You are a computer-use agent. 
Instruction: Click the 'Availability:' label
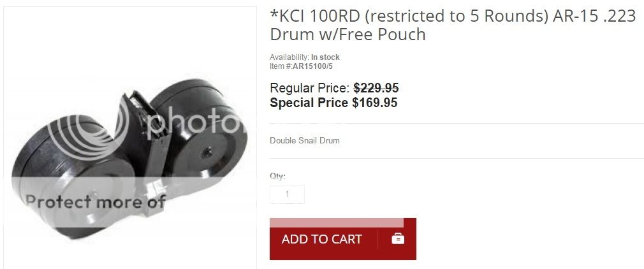pyautogui.click(x=289, y=57)
